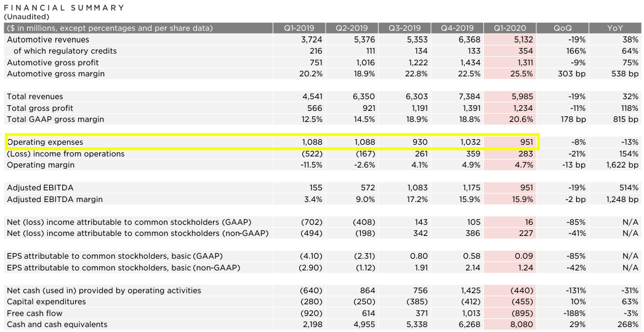The width and height of the screenshot is (644, 332).
Task: Click Q1-2020 capital expenditures (455)
Action: tap(521, 302)
